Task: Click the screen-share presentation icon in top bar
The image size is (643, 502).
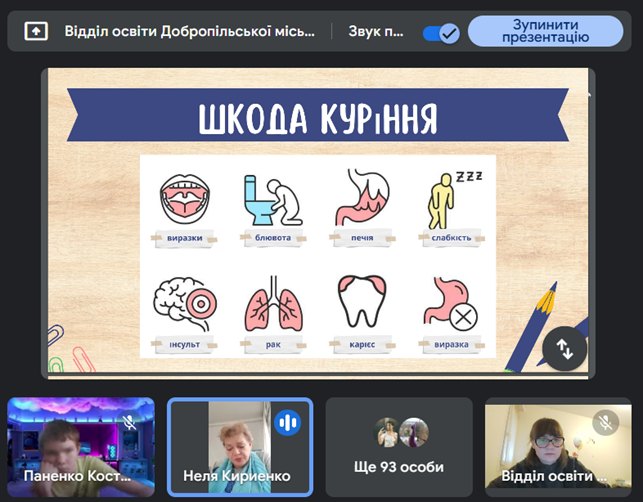Action: [x=36, y=31]
